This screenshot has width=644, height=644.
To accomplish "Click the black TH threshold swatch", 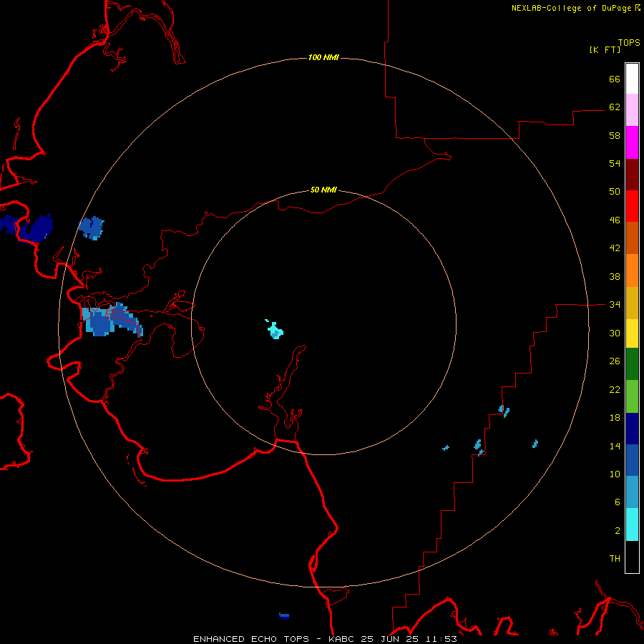I will click(x=632, y=557).
